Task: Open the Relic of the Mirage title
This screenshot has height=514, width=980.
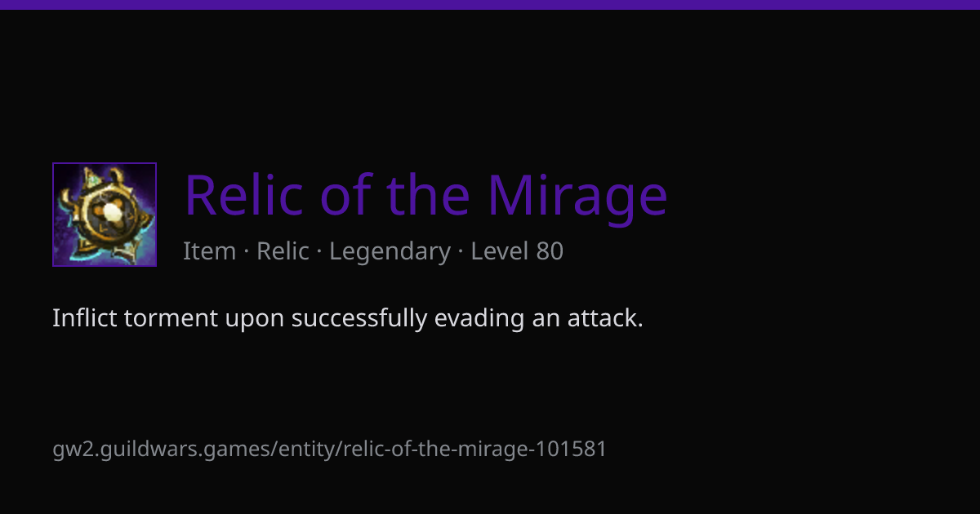Action: coord(425,196)
